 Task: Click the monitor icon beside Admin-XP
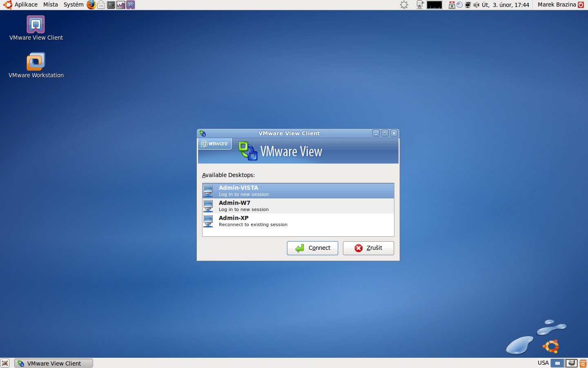tap(208, 221)
